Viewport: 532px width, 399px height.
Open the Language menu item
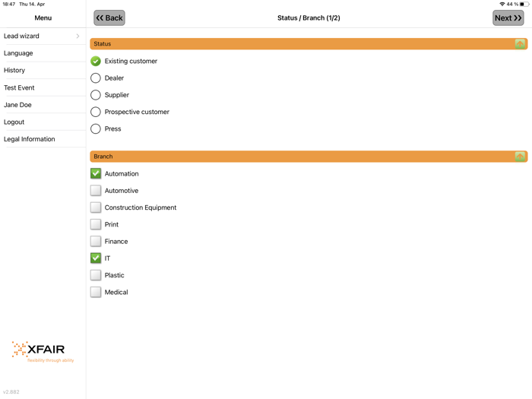pyautogui.click(x=43, y=53)
